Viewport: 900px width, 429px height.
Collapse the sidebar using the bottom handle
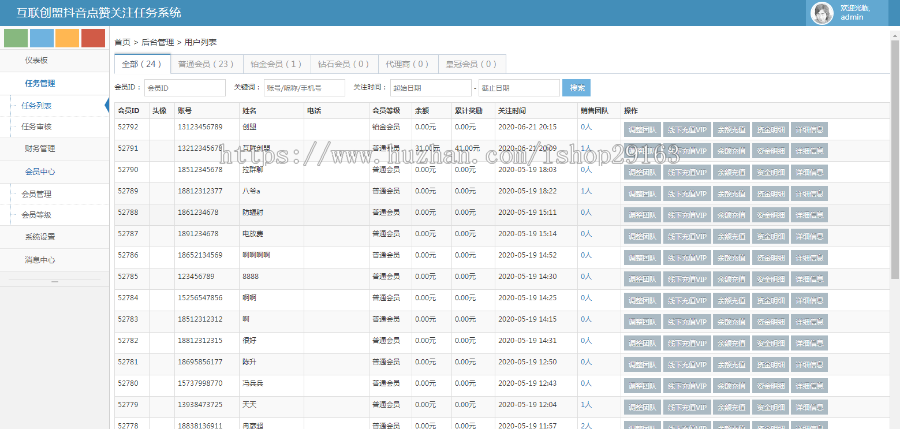point(55,281)
